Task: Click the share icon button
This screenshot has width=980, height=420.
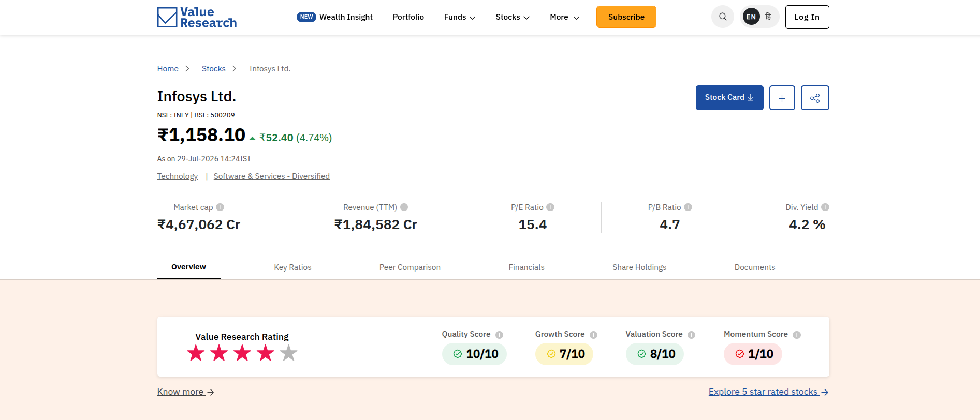Action: click(815, 98)
